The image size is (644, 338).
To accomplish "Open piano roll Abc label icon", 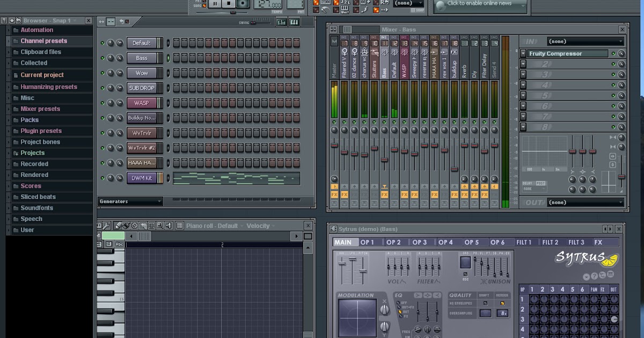I will pyautogui.click(x=119, y=244).
